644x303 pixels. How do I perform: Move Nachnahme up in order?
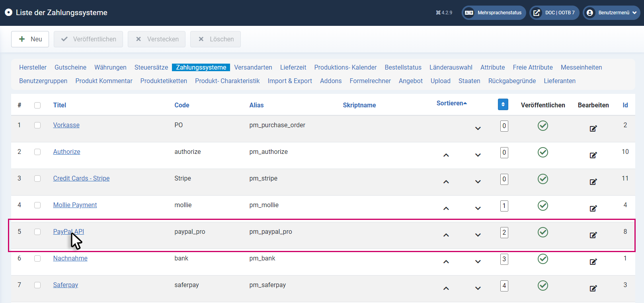pyautogui.click(x=446, y=262)
